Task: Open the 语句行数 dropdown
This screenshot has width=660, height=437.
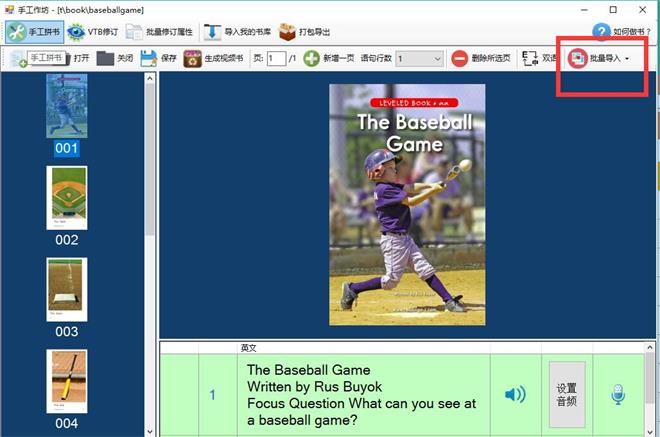Action: [420, 59]
